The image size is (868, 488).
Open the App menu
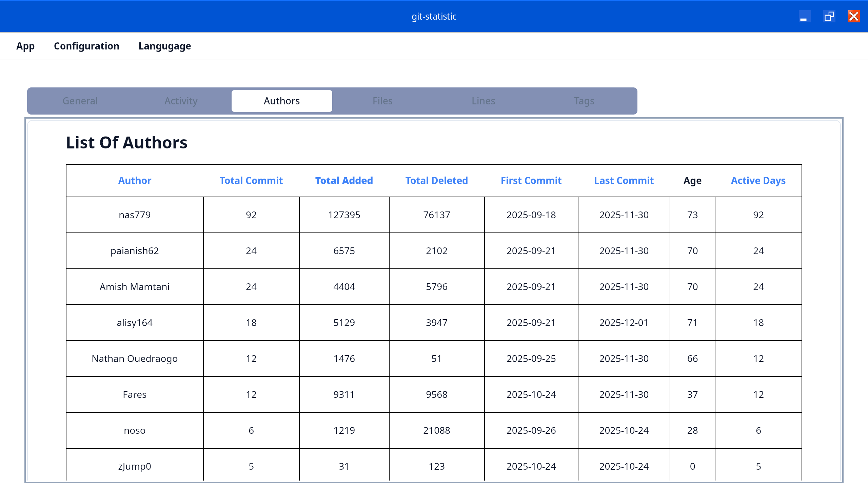pos(25,46)
